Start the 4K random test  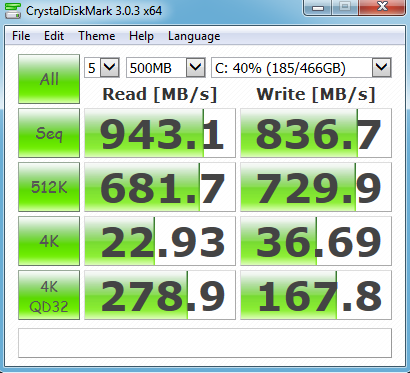click(49, 241)
